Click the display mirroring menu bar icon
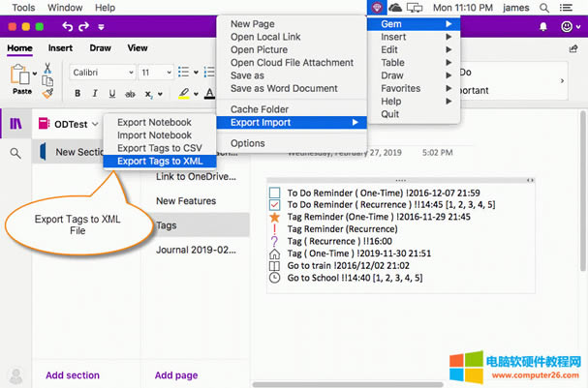Screen dimensions: 588x388 (x=415, y=8)
